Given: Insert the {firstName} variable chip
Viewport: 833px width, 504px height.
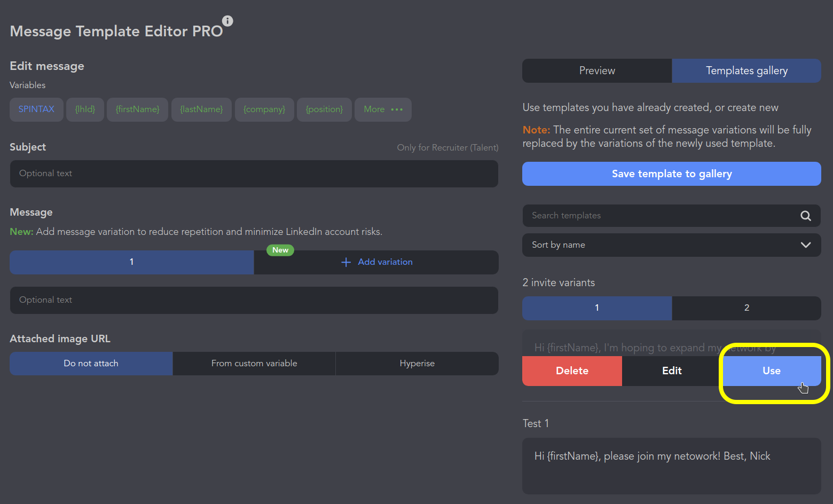Looking at the screenshot, I should coord(137,109).
